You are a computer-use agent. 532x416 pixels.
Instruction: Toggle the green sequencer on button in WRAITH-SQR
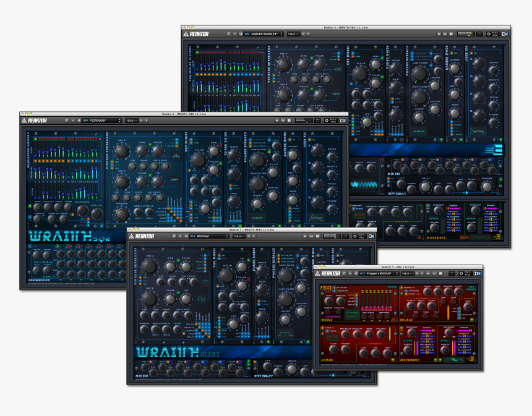click(x=30, y=206)
